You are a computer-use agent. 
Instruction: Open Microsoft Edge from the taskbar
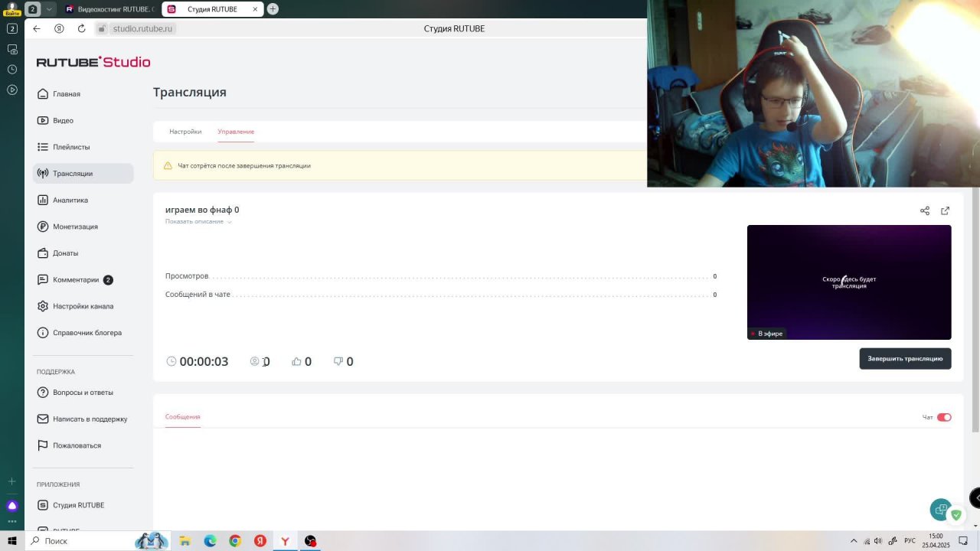[210, 541]
